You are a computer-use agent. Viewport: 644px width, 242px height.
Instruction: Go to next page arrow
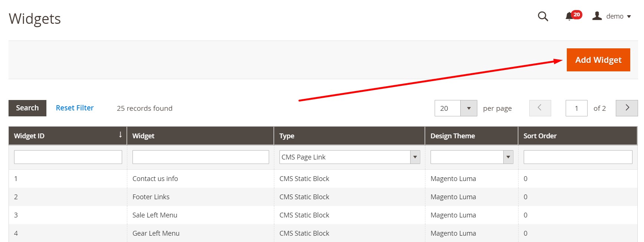(x=627, y=108)
